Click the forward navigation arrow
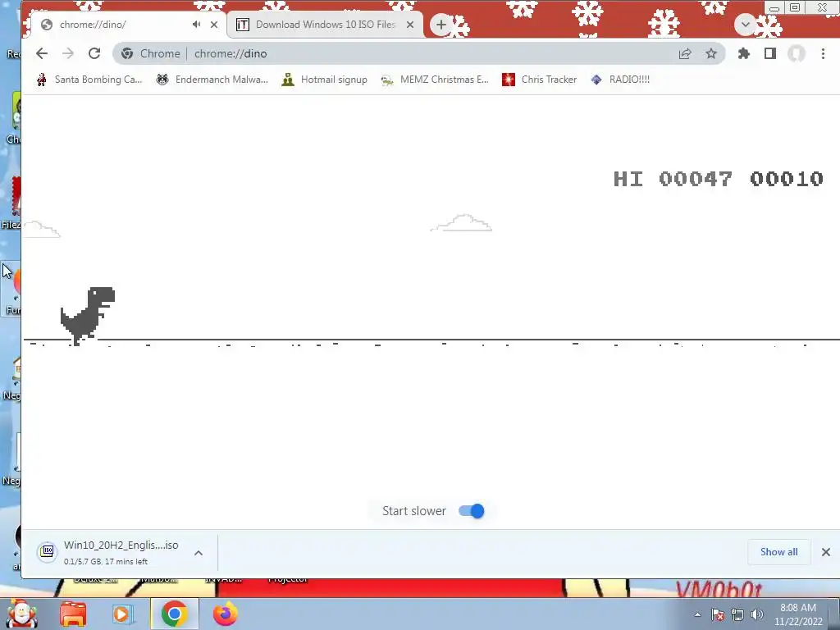The image size is (840, 630). [68, 53]
